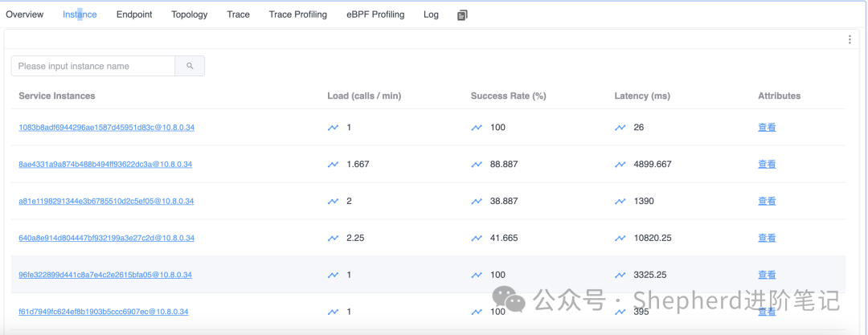
Task: Open Load trend icon for a81e1198291
Action: point(333,201)
